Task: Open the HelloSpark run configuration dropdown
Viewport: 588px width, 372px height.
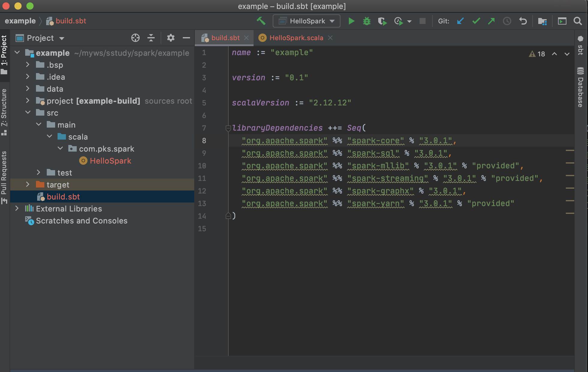Action: coord(306,21)
